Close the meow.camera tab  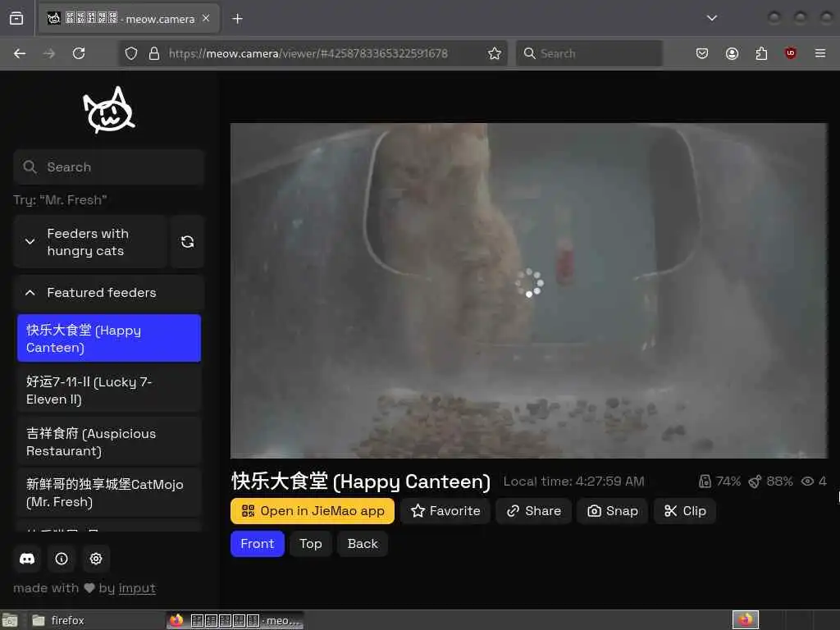[206, 18]
